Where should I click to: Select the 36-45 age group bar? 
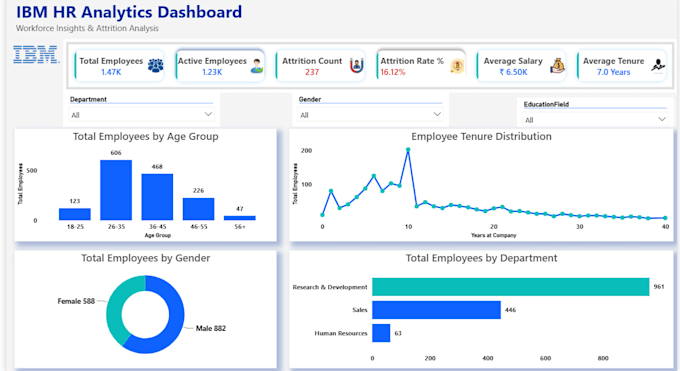point(157,197)
